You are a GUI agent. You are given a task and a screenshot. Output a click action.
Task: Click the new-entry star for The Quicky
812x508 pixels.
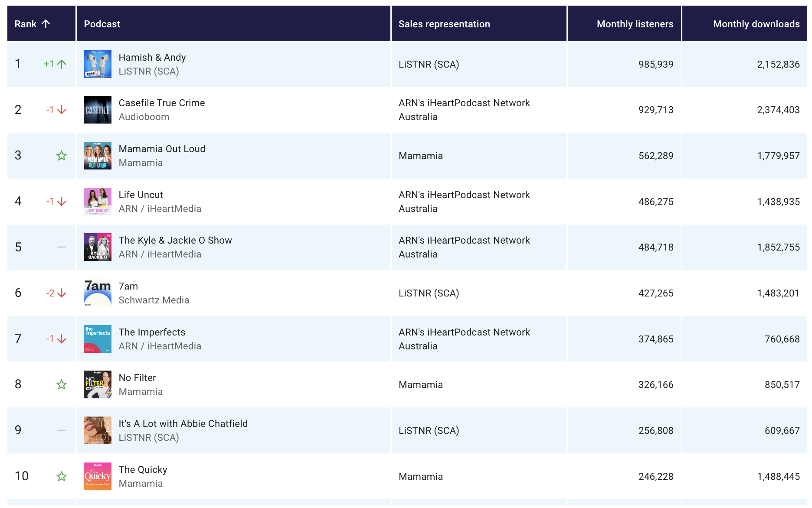pos(62,476)
